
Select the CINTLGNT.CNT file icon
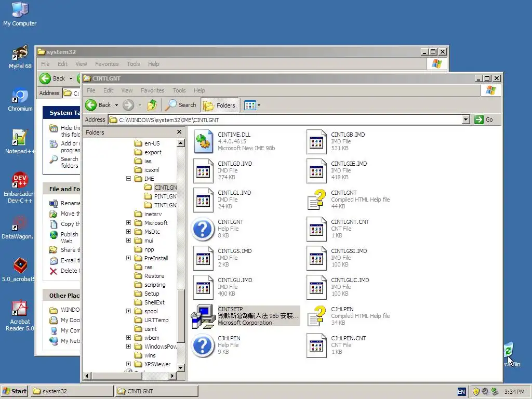[x=316, y=229]
